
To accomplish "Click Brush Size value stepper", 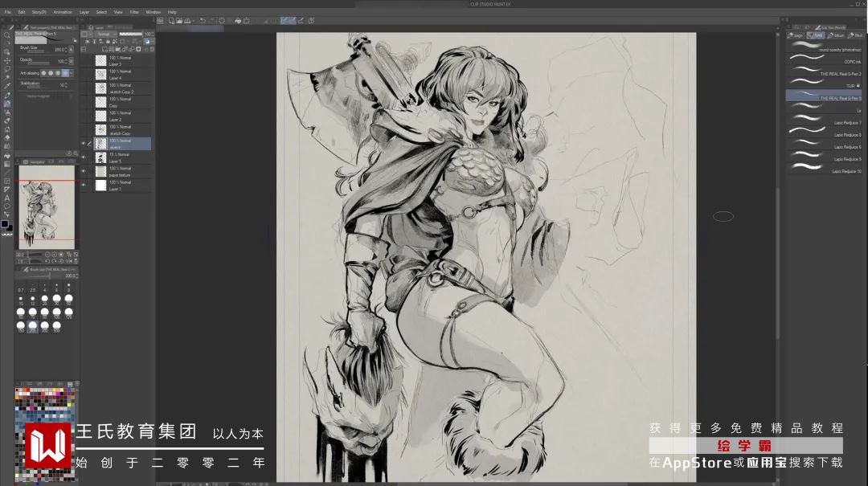I will [x=66, y=49].
